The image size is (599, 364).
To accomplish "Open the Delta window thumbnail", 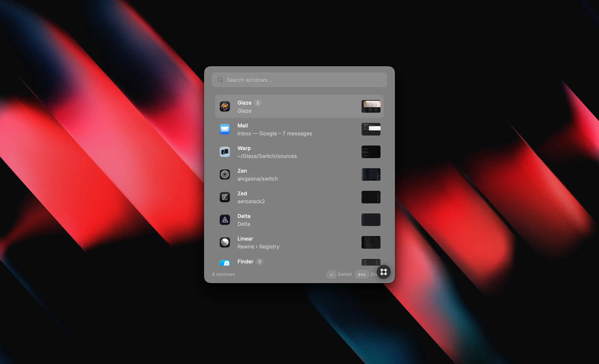I will (x=371, y=220).
